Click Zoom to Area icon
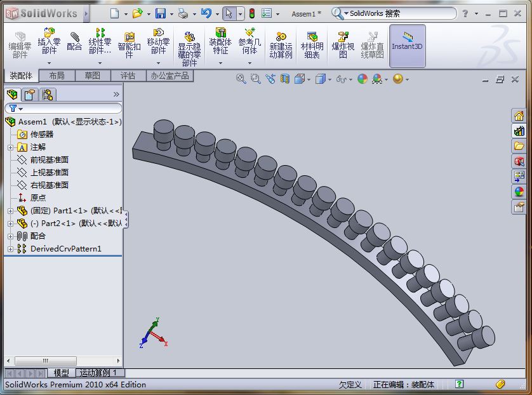 coord(255,79)
